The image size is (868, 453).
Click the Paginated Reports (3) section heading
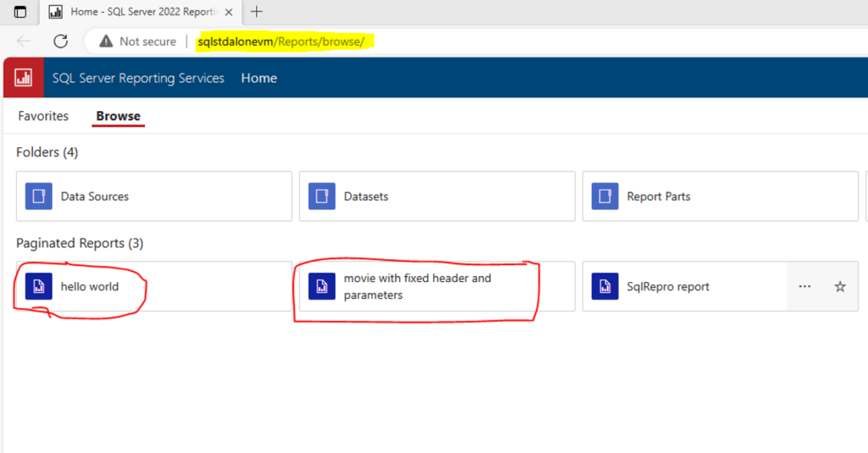pos(80,243)
